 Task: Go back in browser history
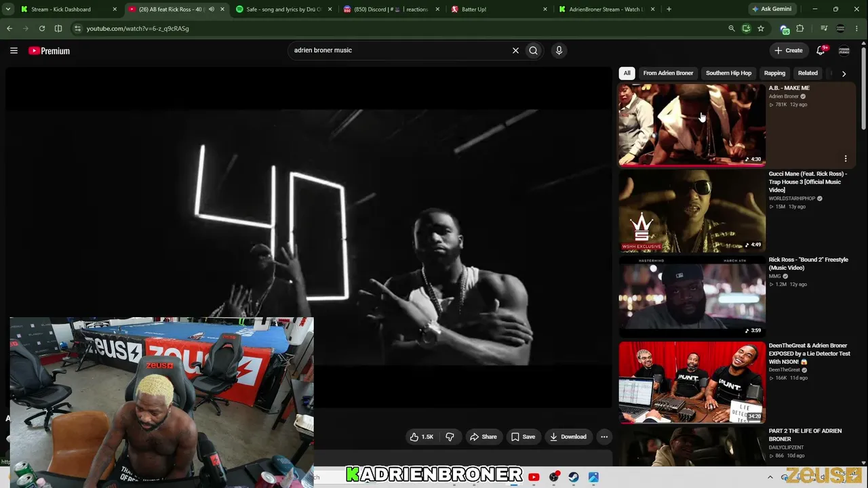(x=9, y=28)
